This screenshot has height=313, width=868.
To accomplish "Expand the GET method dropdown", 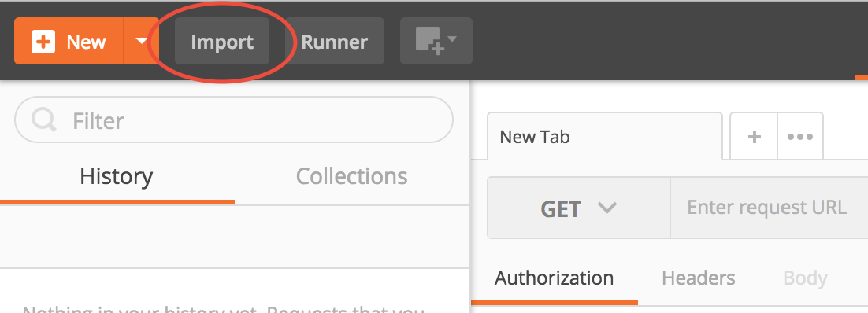I will pos(578,208).
